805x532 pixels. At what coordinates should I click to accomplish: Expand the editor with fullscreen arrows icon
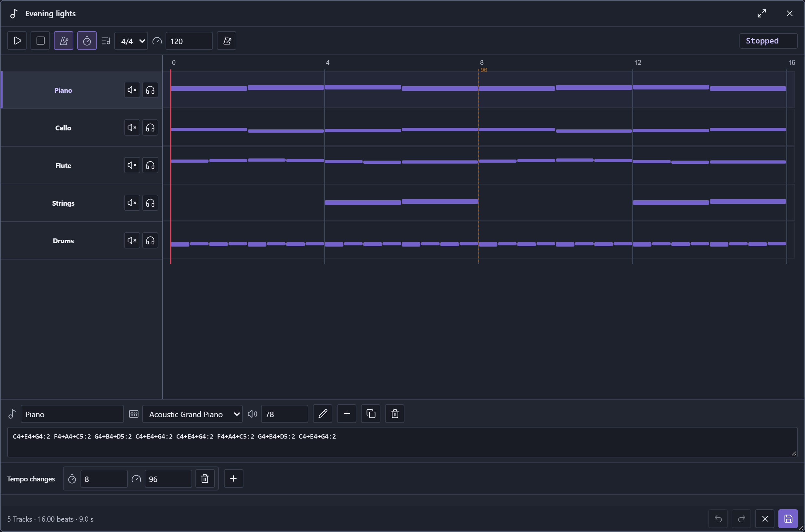click(x=762, y=13)
